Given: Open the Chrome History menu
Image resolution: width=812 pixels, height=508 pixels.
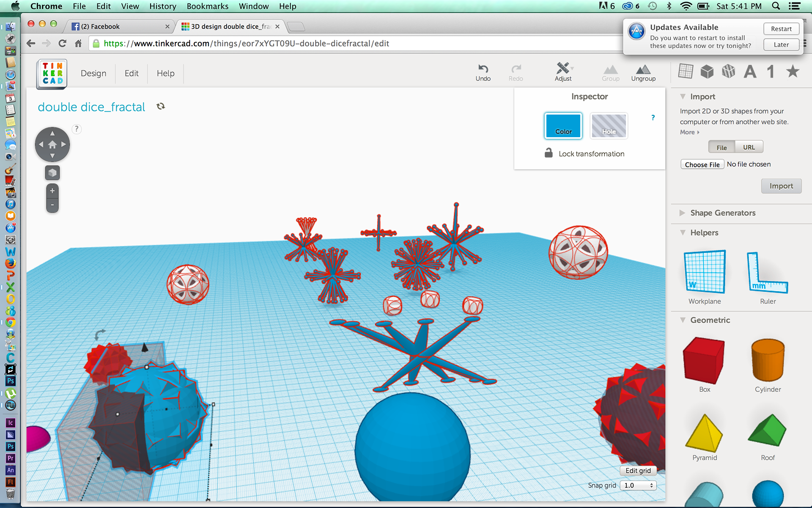Looking at the screenshot, I should (162, 6).
